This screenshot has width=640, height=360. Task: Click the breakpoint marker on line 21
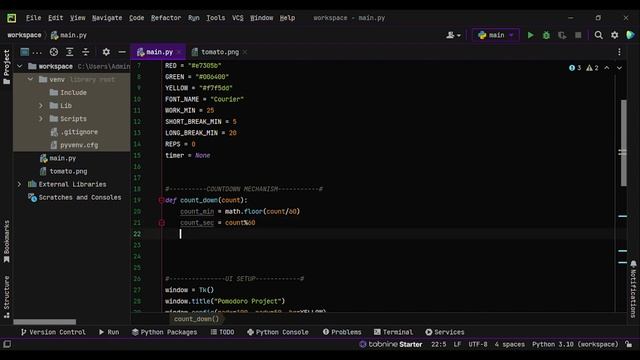pos(161,222)
